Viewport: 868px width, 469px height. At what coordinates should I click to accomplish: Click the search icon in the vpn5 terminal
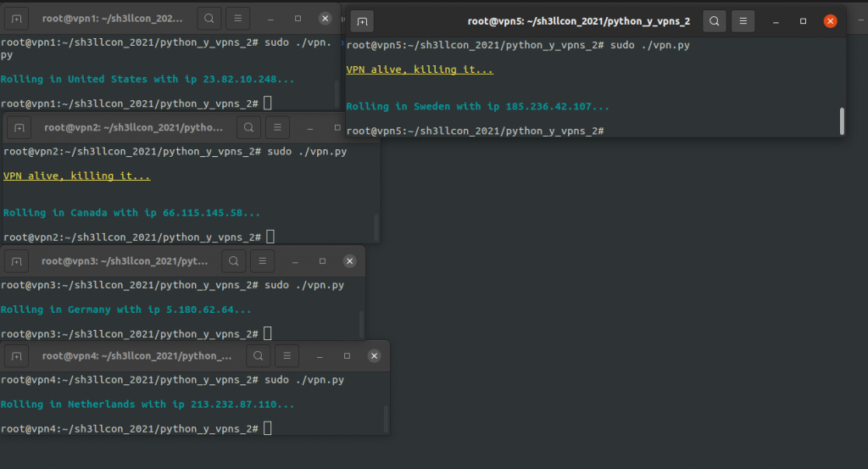[x=714, y=21]
